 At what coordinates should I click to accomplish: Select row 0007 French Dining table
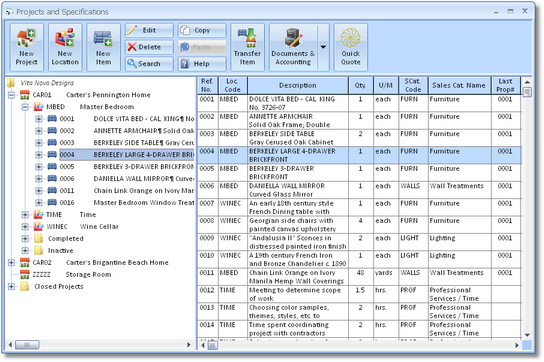(x=359, y=207)
